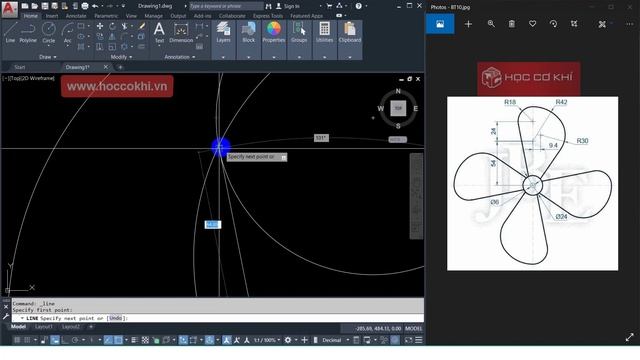Click the Undo arrow in quick access toolbar

pyautogui.click(x=95, y=6)
